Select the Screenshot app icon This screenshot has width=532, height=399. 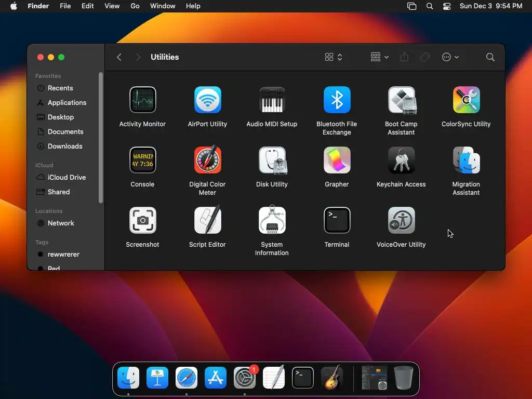click(142, 220)
